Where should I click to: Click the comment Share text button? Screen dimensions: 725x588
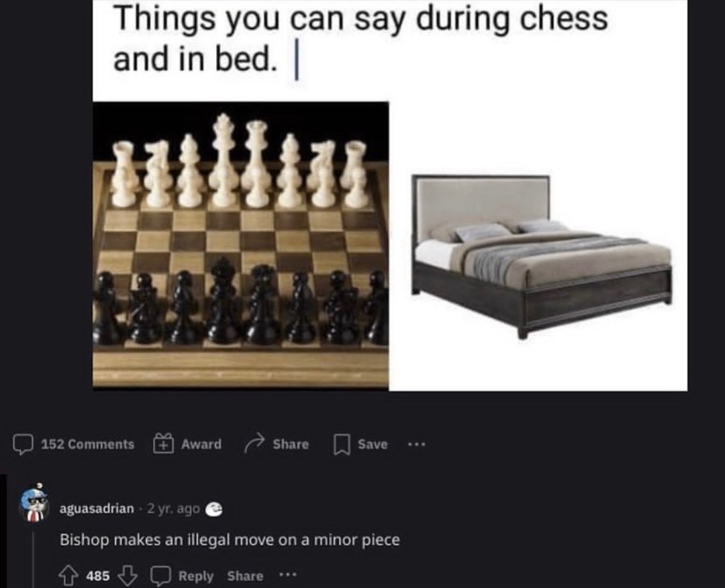245,576
